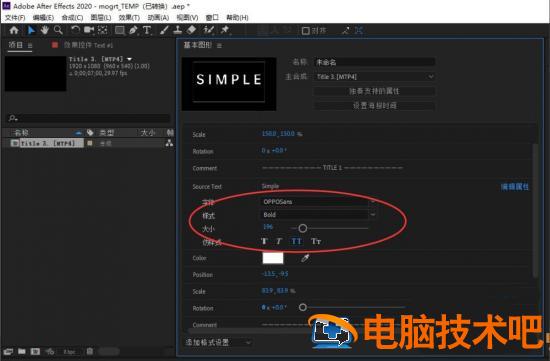The width and height of the screenshot is (550, 361).
Task: Click the white Color swatch
Action: (x=273, y=258)
